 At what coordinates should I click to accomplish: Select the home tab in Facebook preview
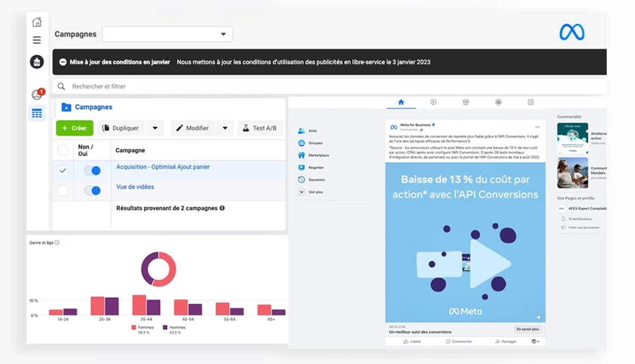tap(401, 102)
